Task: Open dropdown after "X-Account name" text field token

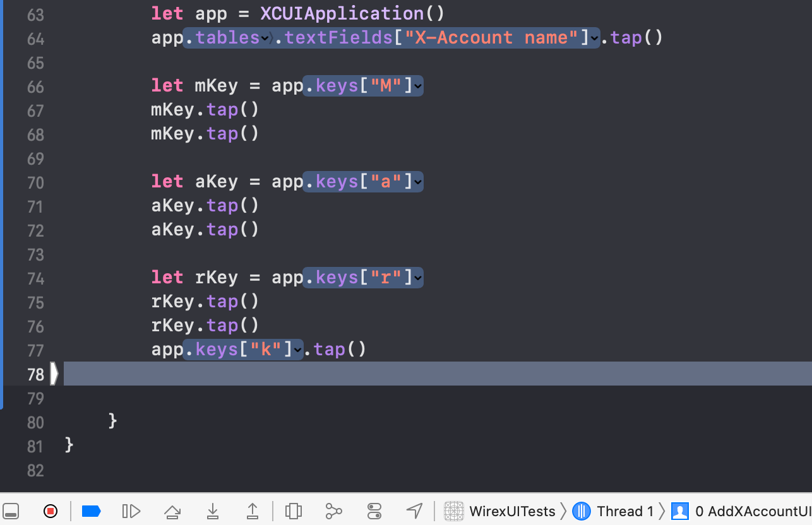Action: [594, 38]
